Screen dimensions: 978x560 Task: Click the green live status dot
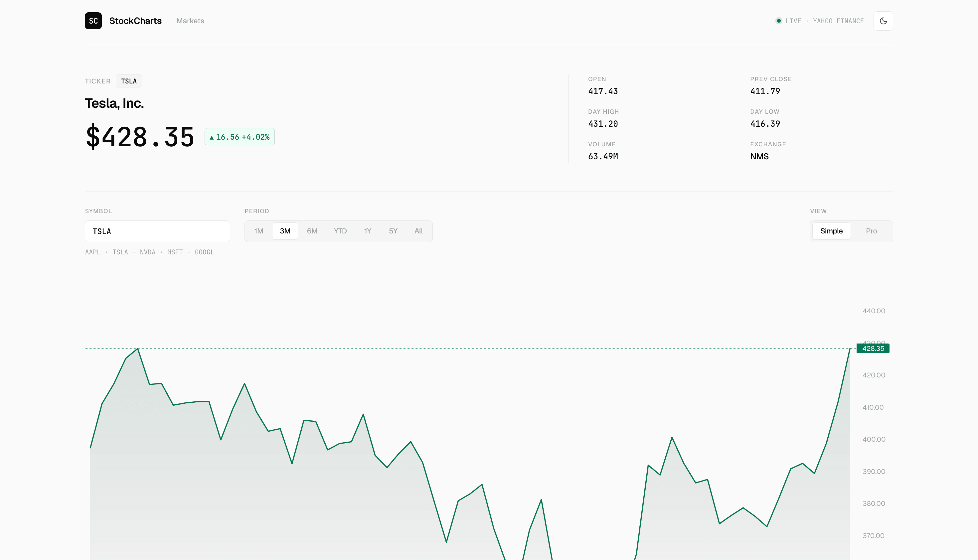click(778, 21)
